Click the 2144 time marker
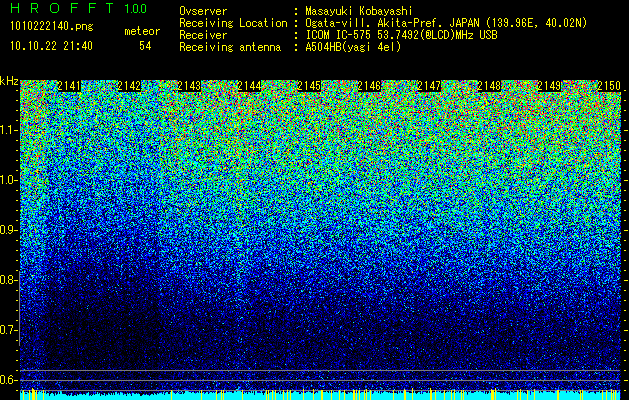Screen dimensions: 629x400 [249, 86]
